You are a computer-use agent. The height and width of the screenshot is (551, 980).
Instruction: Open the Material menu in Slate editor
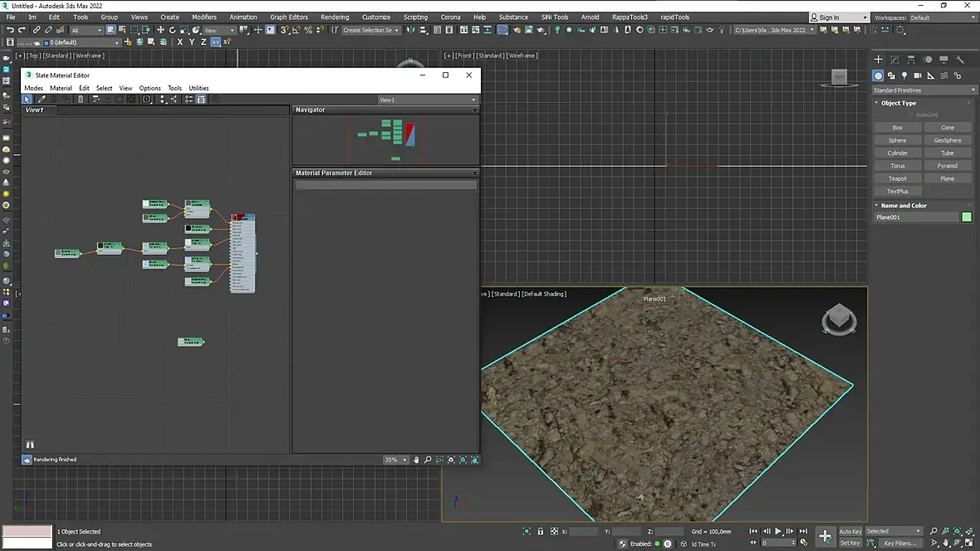click(x=61, y=88)
